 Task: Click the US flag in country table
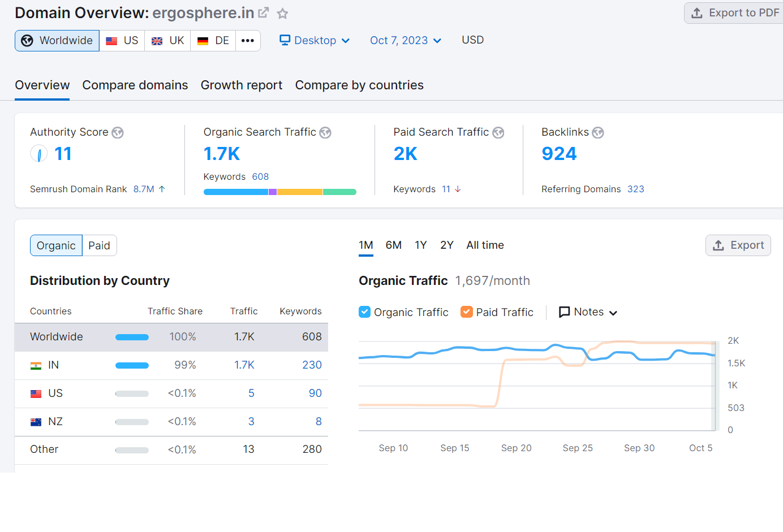[36, 394]
